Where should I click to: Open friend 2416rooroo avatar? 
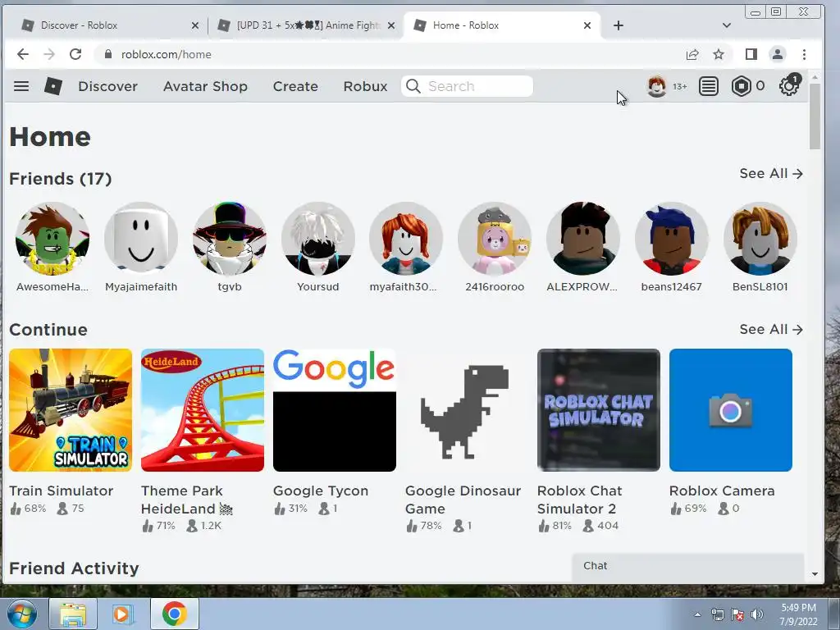[495, 239]
